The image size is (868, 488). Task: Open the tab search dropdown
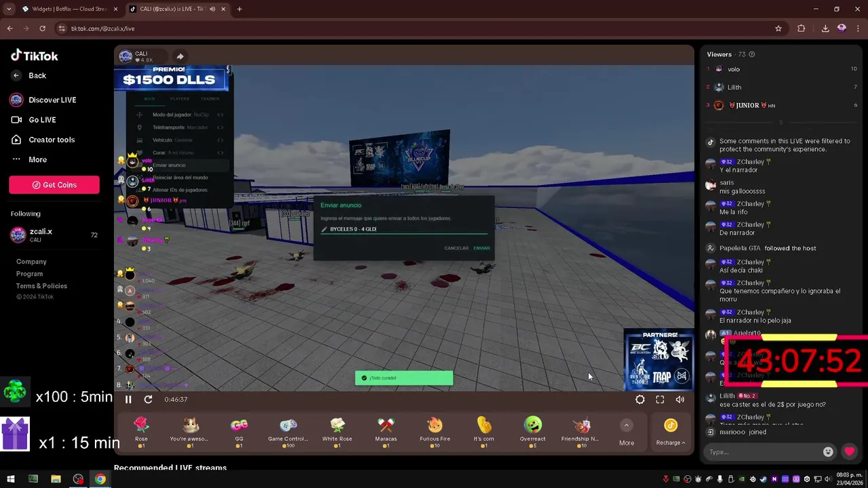(x=9, y=9)
